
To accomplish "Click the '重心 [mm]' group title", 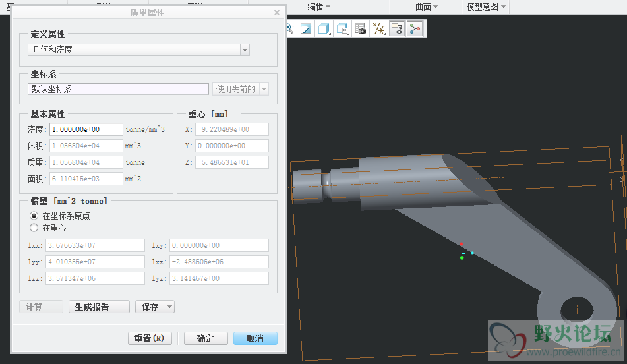I will coord(208,114).
